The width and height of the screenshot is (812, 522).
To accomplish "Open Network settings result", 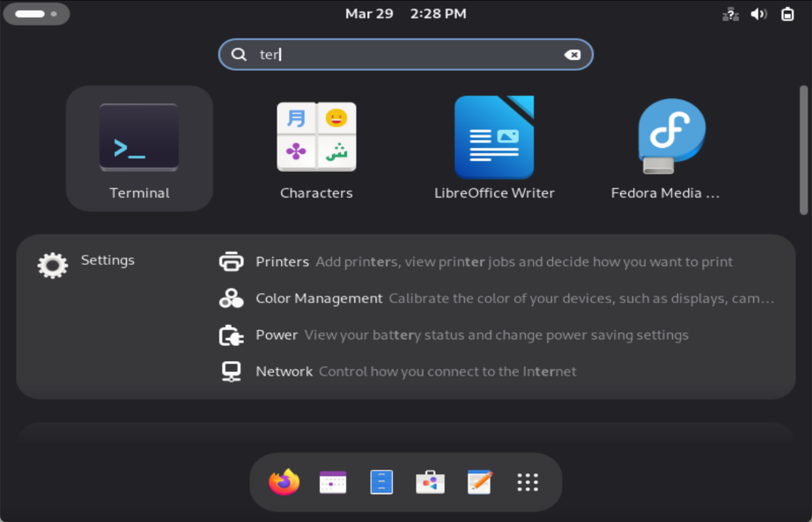I will 284,371.
